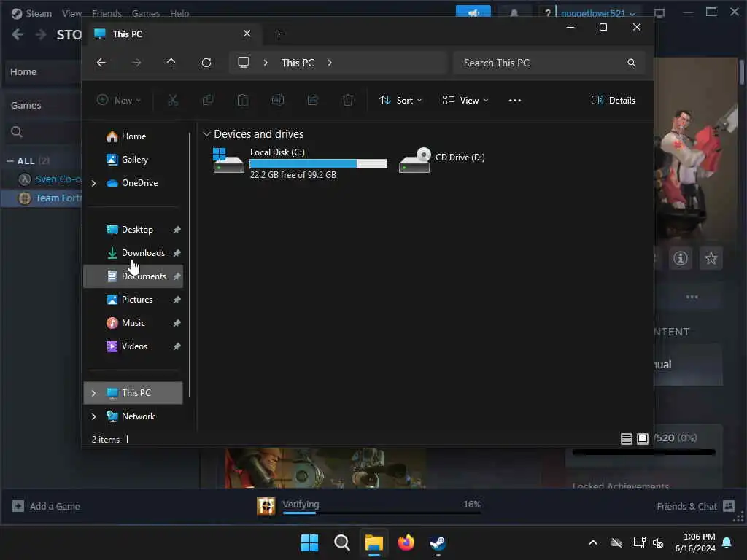Click the Local Disk (C:) capacity bar
747x560 pixels.
[318, 164]
